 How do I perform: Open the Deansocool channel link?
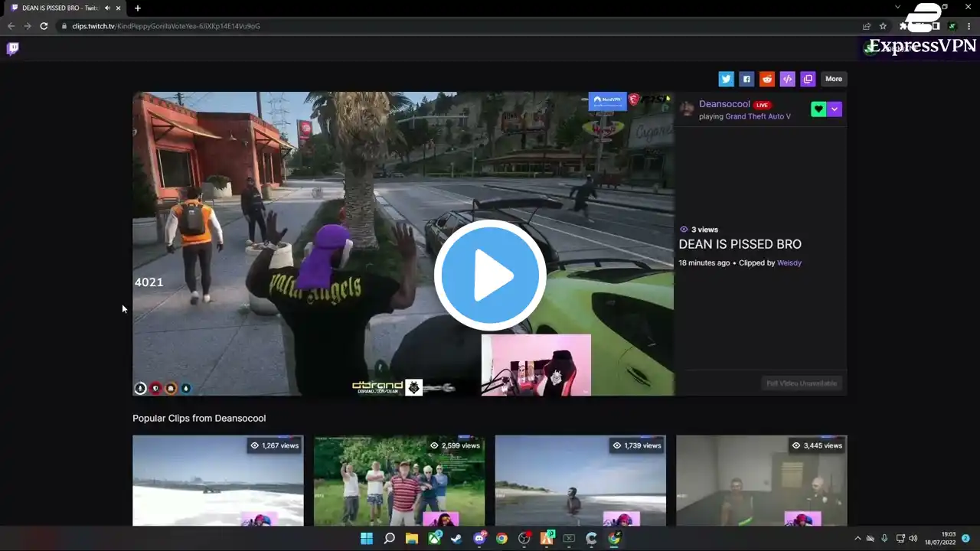[724, 104]
